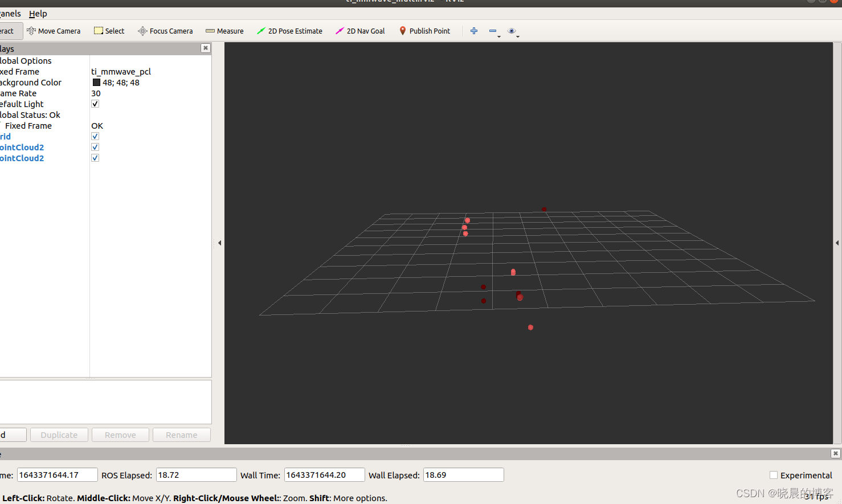This screenshot has height=504, width=842.
Task: Activate the 2D Pose Estimate tool
Action: point(289,31)
